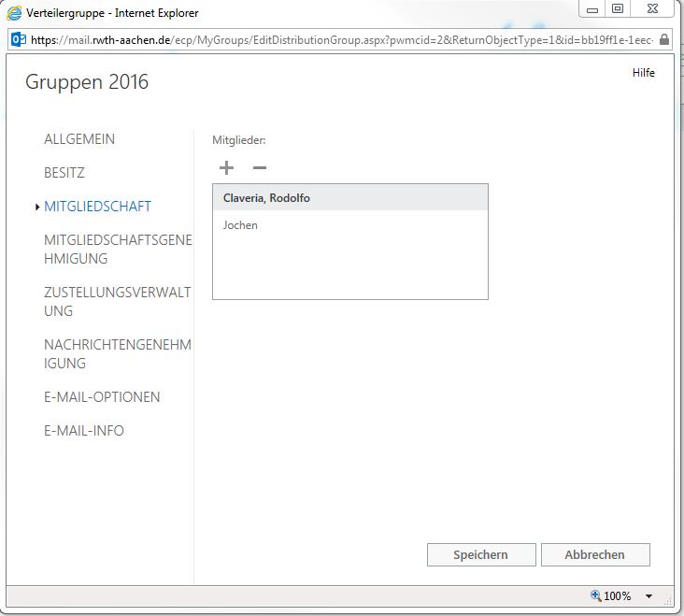Go to Zustellungsverwaltung section
Viewport: 684px width, 616px height.
pyautogui.click(x=117, y=302)
